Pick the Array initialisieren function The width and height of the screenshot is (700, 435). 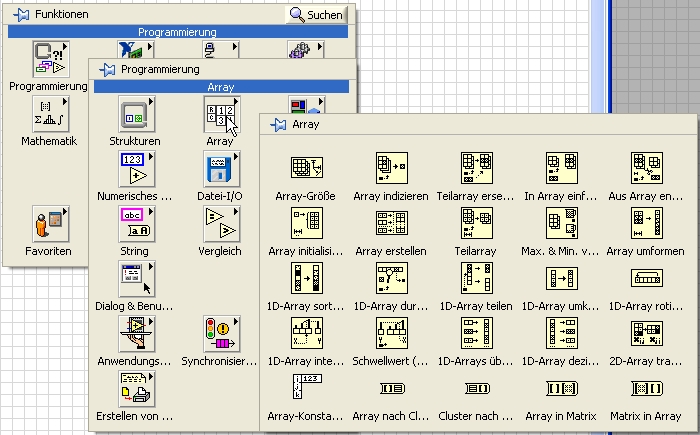click(x=307, y=223)
